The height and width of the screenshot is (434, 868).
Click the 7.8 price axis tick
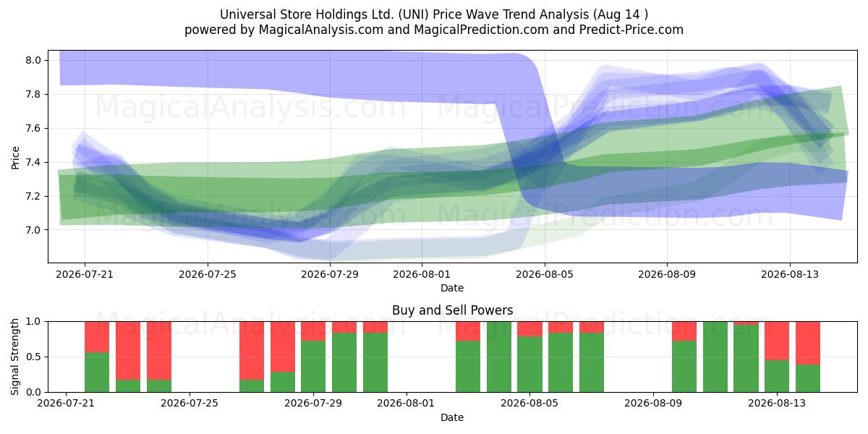pos(35,94)
